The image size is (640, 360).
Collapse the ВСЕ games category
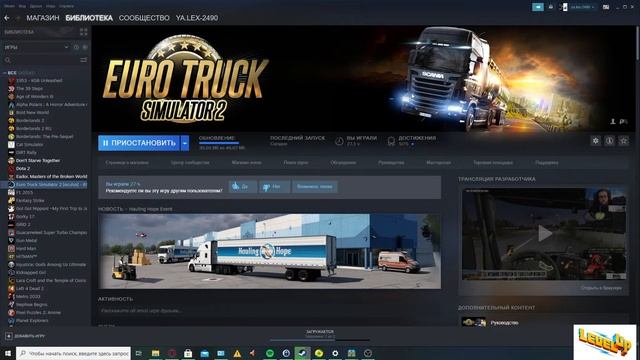5,73
